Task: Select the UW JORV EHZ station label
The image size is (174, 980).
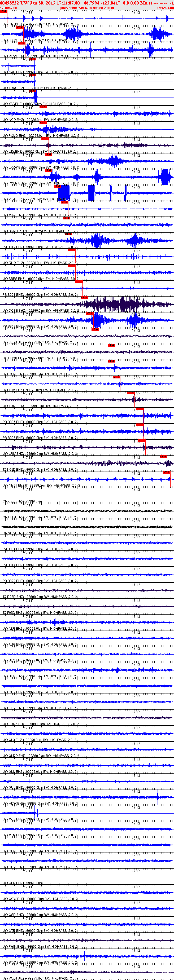Action: [x=41, y=40]
